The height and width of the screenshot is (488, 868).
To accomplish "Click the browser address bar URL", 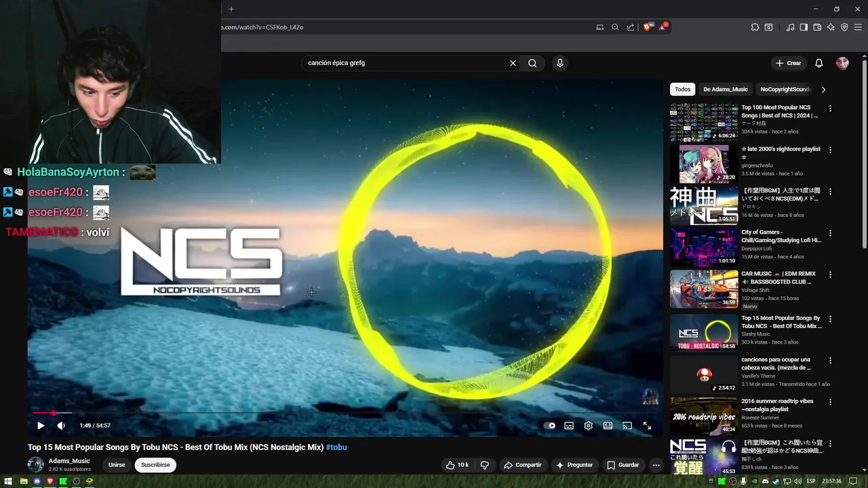I will (x=262, y=27).
